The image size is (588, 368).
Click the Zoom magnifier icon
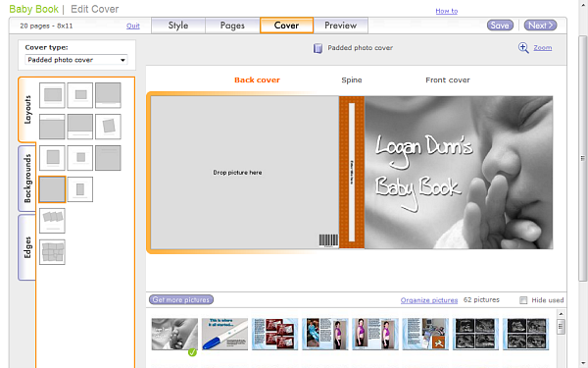(x=523, y=48)
